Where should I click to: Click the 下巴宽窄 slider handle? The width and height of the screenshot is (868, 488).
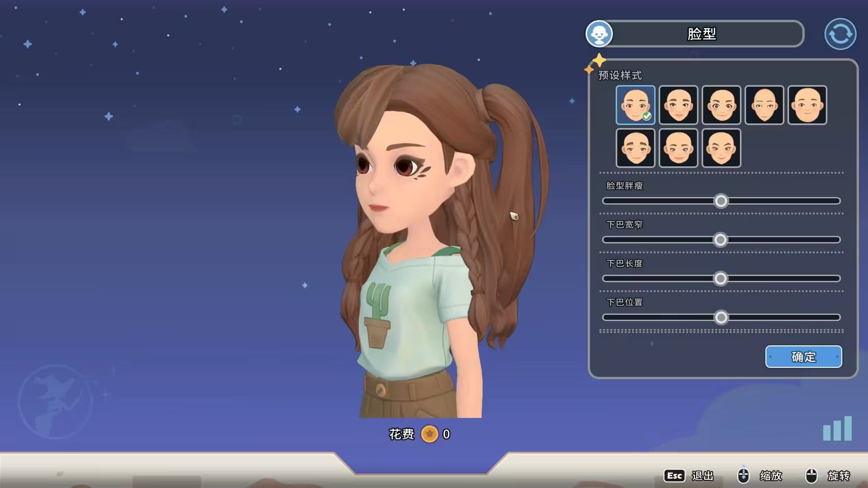[720, 240]
